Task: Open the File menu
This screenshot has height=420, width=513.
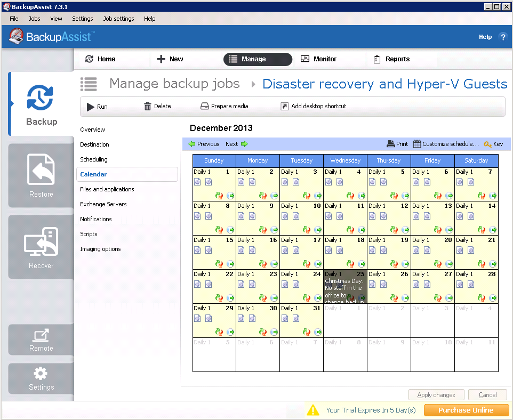Action: click(x=14, y=19)
